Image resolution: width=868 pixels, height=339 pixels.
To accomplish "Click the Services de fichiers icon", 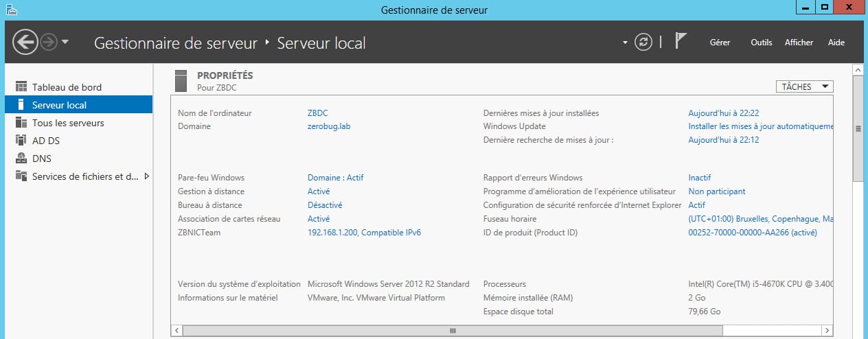I will tap(21, 176).
